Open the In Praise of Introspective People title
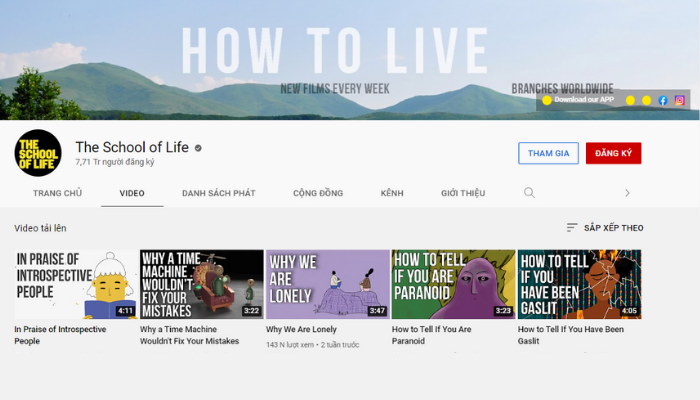 point(60,335)
